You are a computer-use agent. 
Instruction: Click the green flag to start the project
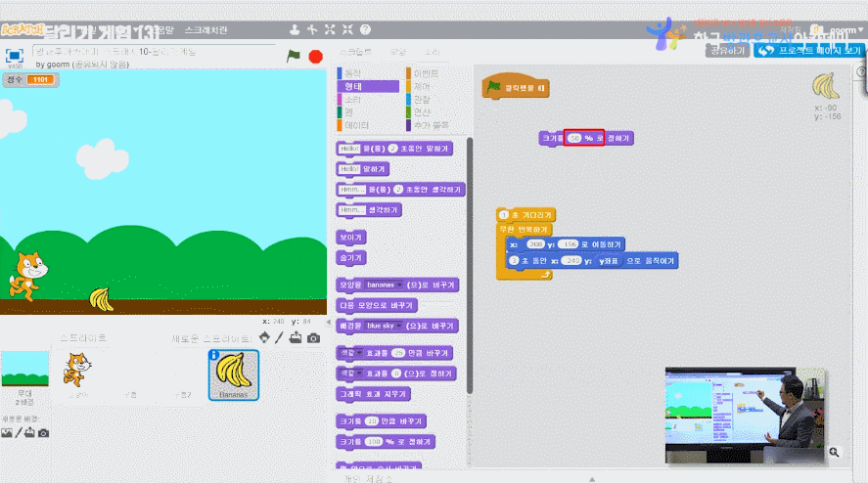point(294,56)
